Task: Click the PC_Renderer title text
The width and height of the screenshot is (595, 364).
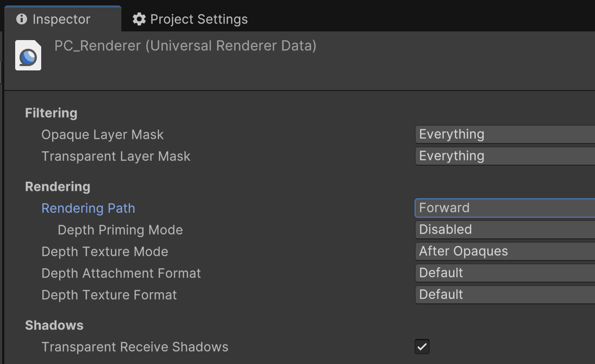Action: [185, 46]
